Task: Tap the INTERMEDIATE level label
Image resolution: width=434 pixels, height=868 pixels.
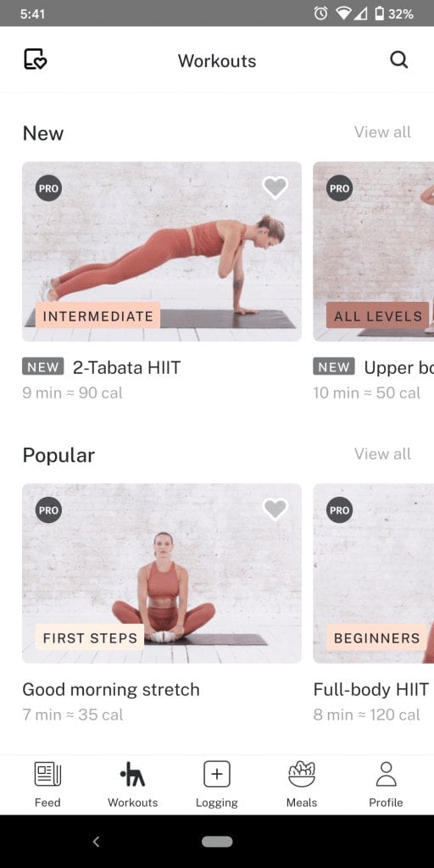Action: [x=98, y=316]
